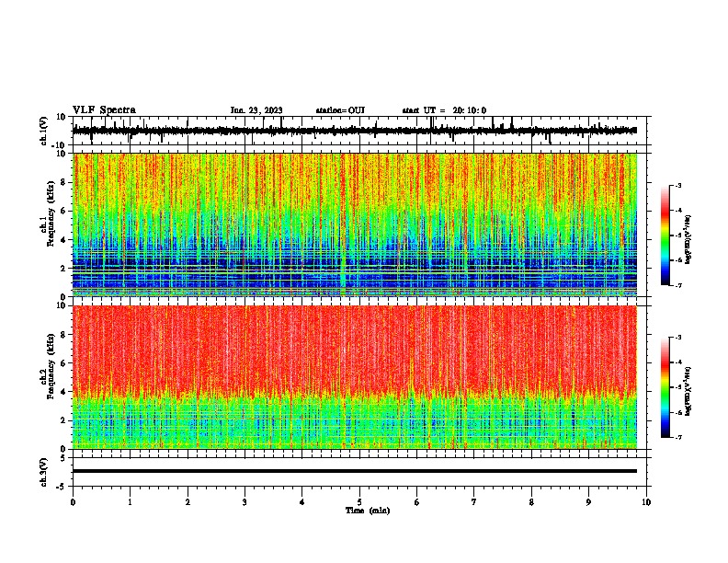The height and width of the screenshot is (563, 728).
Task: Click the "VLF Spectra" title text
Action: coord(104,110)
